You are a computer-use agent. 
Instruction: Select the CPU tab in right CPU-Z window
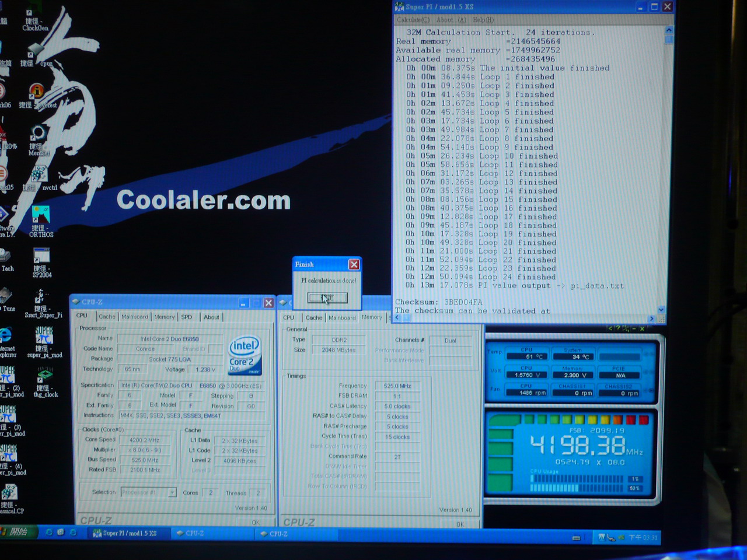289,317
